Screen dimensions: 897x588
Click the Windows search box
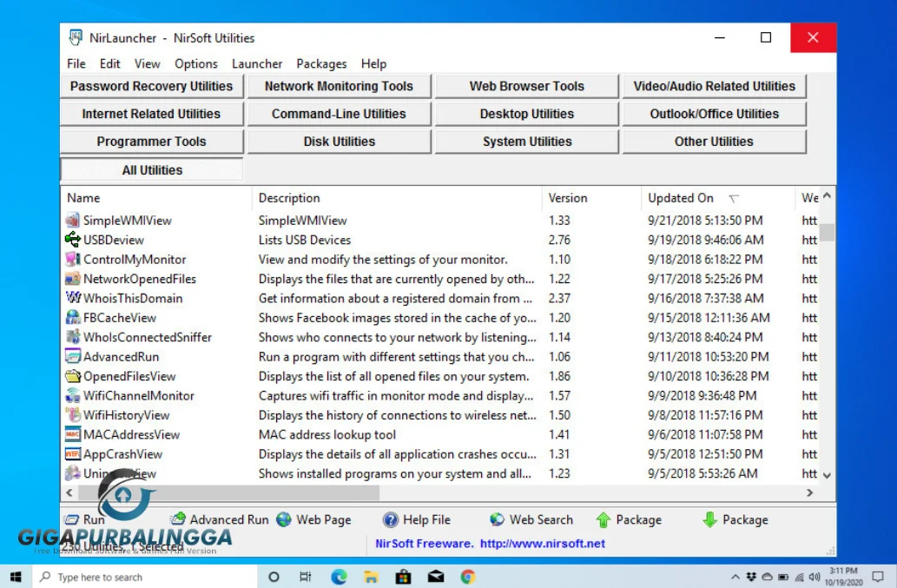pyautogui.click(x=145, y=577)
